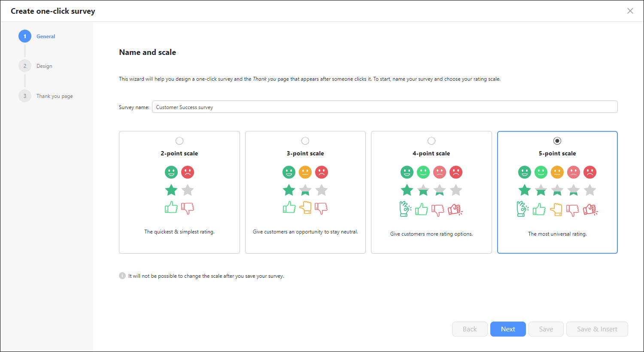Select the 3-point scale radio button
The height and width of the screenshot is (352, 644).
305,141
